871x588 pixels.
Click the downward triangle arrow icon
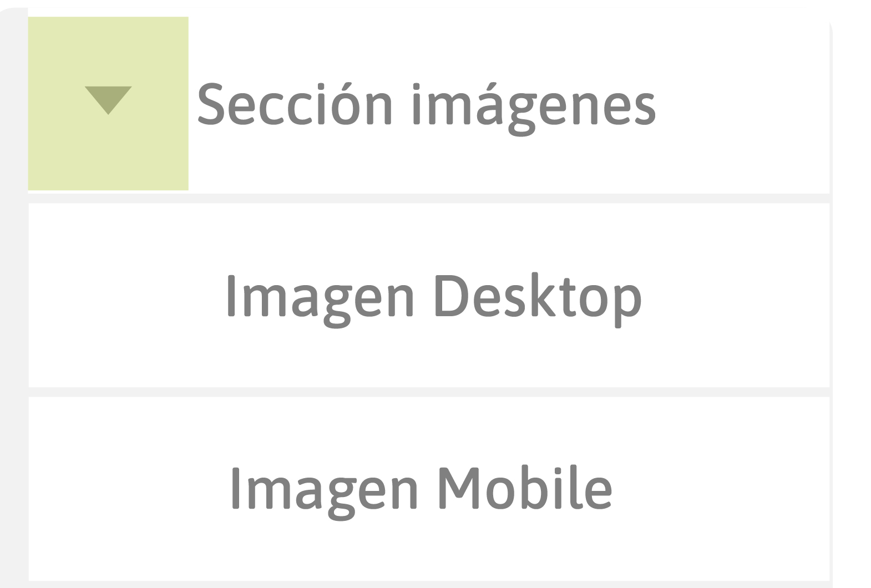point(108,100)
